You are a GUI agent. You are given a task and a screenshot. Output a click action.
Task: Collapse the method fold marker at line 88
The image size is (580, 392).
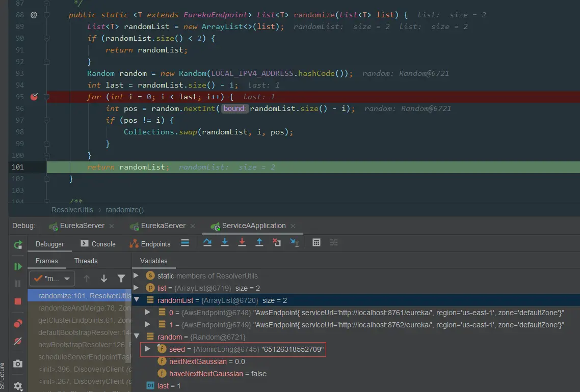pyautogui.click(x=46, y=15)
